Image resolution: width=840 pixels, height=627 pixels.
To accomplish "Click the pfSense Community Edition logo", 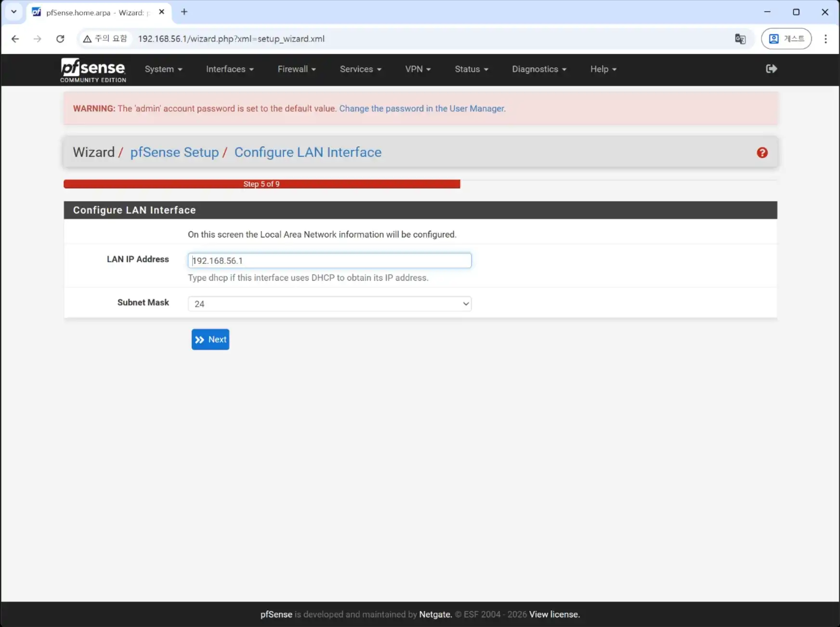I will coord(93,70).
